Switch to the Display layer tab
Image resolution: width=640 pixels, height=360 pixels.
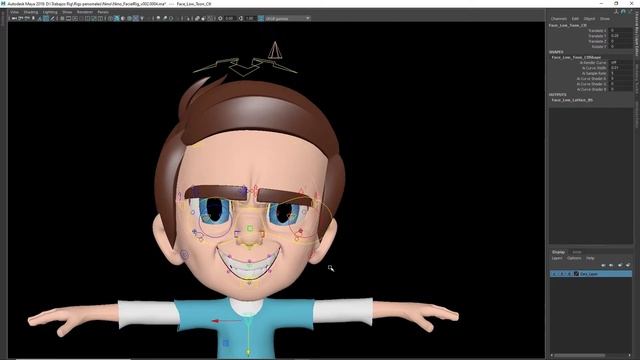[x=558, y=252]
